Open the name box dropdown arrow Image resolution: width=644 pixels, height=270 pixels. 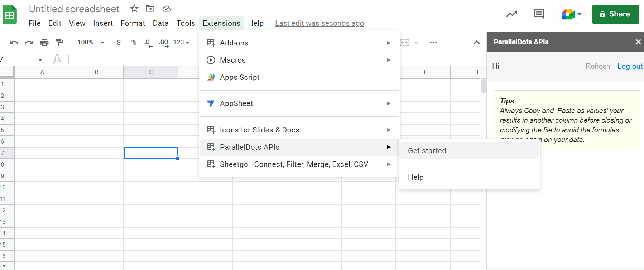[x=40, y=59]
